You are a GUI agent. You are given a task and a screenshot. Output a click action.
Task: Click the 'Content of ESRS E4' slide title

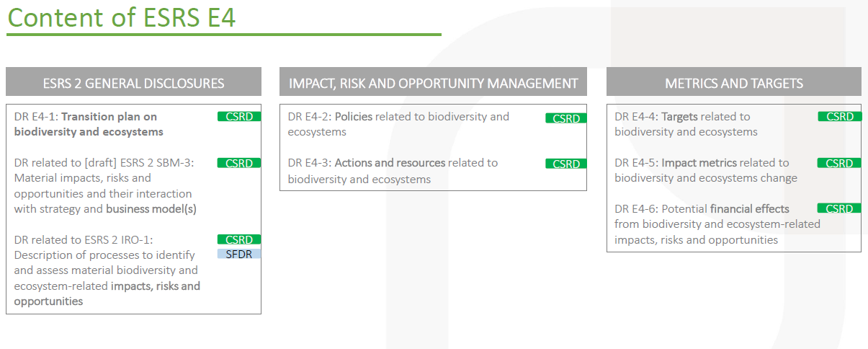click(x=122, y=17)
